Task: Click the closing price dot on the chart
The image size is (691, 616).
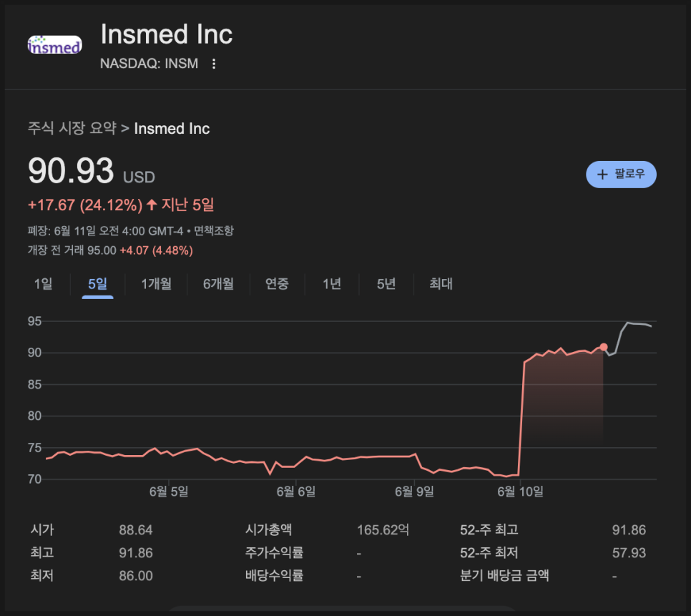Action: tap(603, 347)
